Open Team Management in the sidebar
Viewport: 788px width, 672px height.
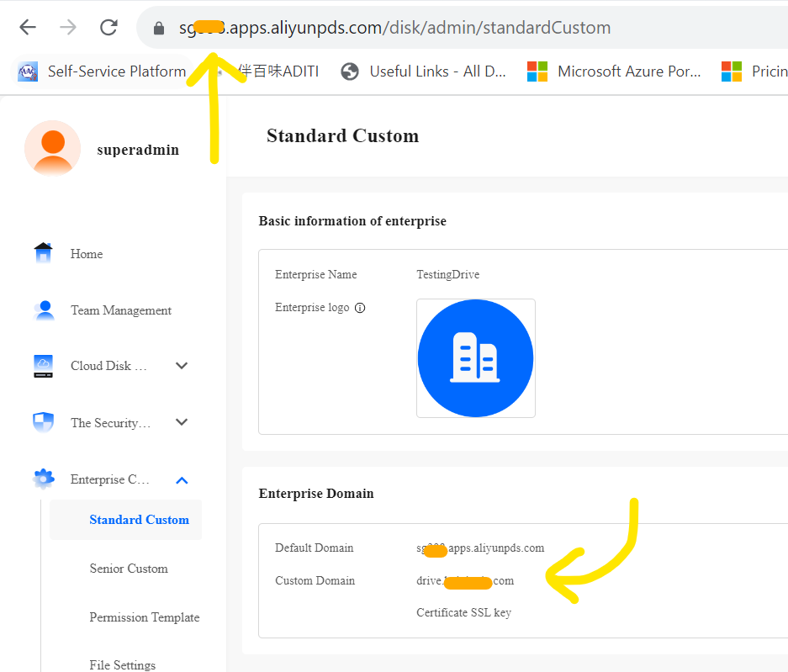[121, 310]
